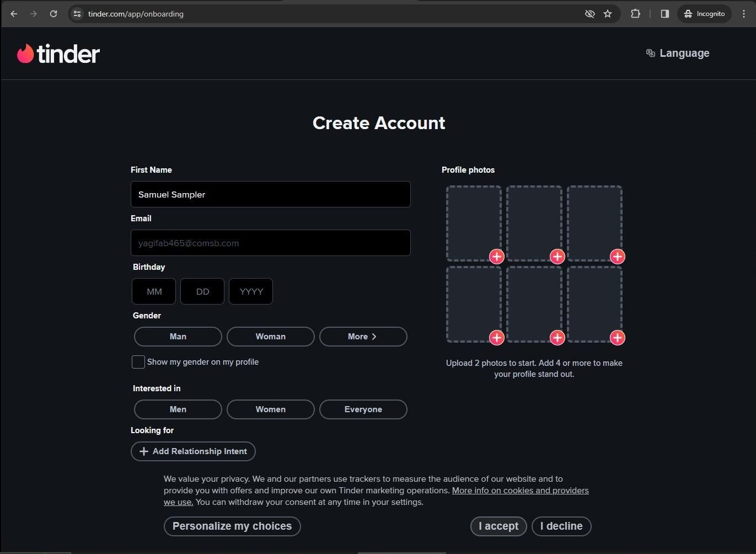Click Add Relationship Intent button
The image size is (756, 554).
[x=193, y=451]
